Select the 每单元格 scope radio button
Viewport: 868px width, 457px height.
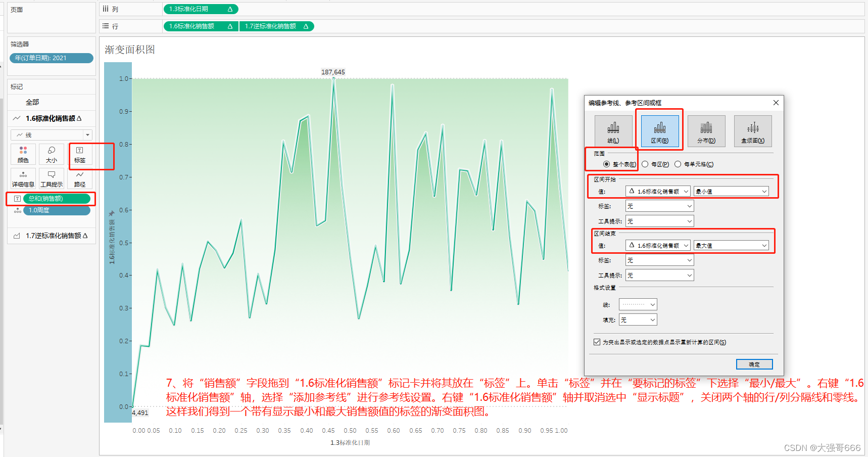(678, 164)
